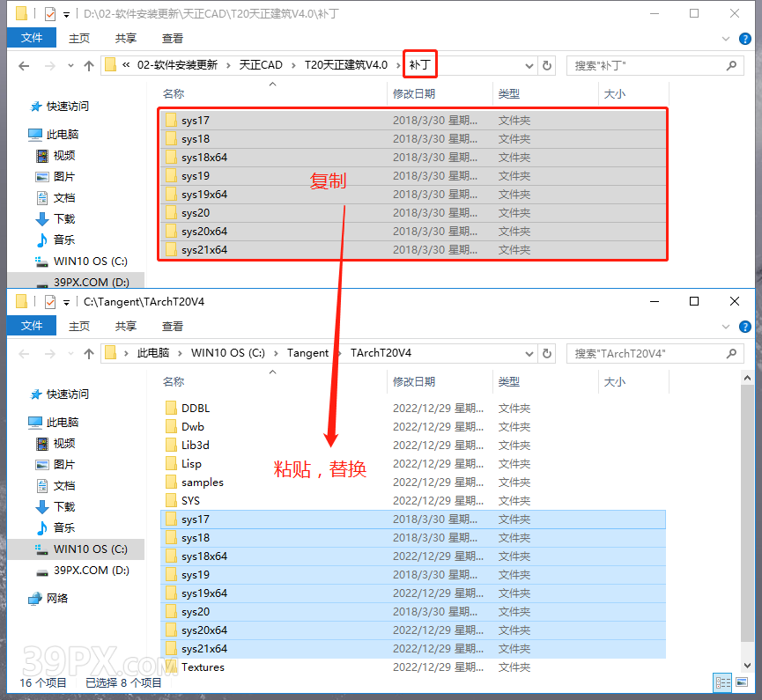762x700 pixels.
Task: Open address history dropdown in the 补丁 window
Action: (x=529, y=65)
